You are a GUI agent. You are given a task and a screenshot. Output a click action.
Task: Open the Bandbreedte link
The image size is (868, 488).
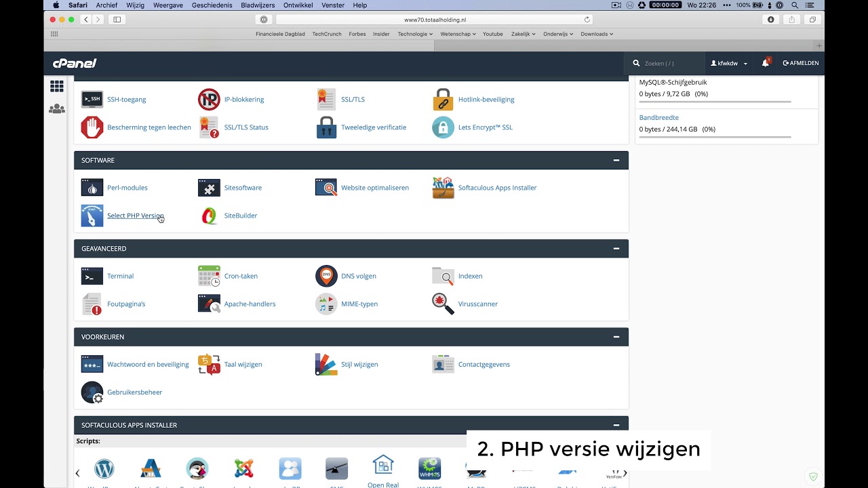[658, 117]
